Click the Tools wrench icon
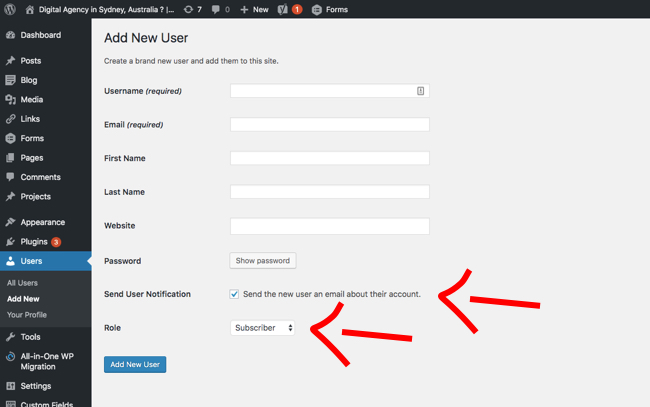The height and width of the screenshot is (407, 650). (11, 337)
